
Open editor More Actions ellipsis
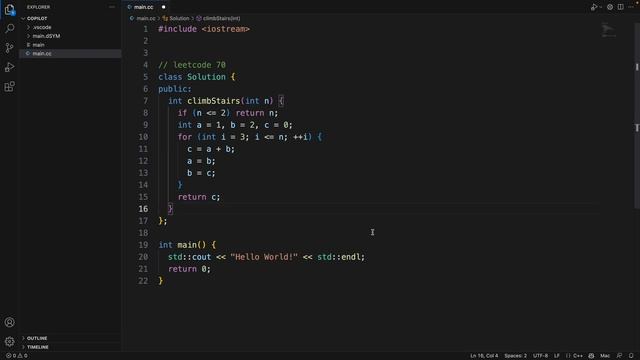click(x=631, y=7)
